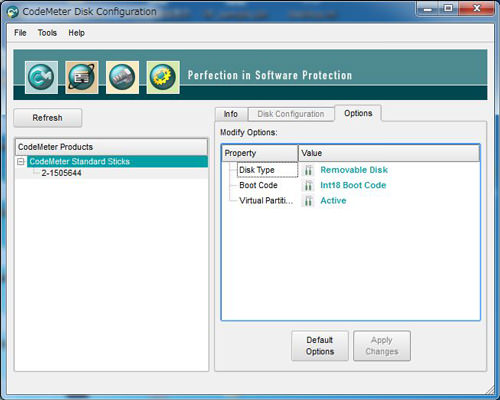The width and height of the screenshot is (500, 400).
Task: Click the CodeMeter title bar app icon
Action: point(13,12)
